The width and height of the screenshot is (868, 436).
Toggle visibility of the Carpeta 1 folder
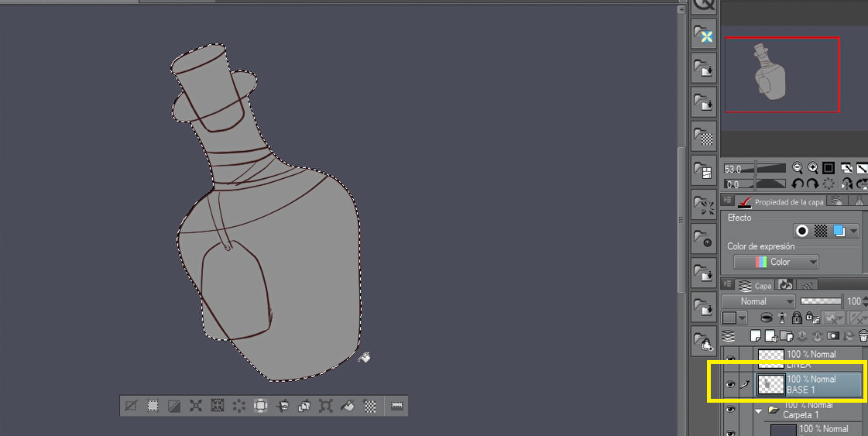tap(730, 410)
